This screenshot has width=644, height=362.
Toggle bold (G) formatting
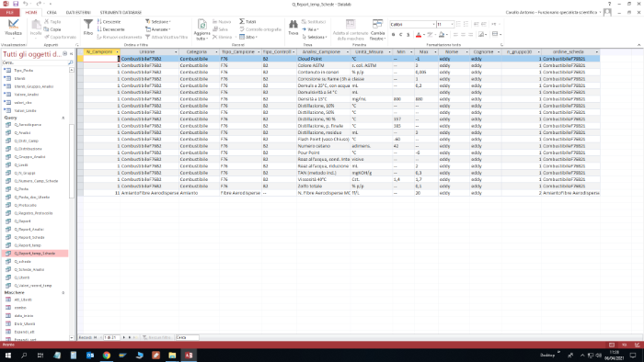(x=394, y=35)
